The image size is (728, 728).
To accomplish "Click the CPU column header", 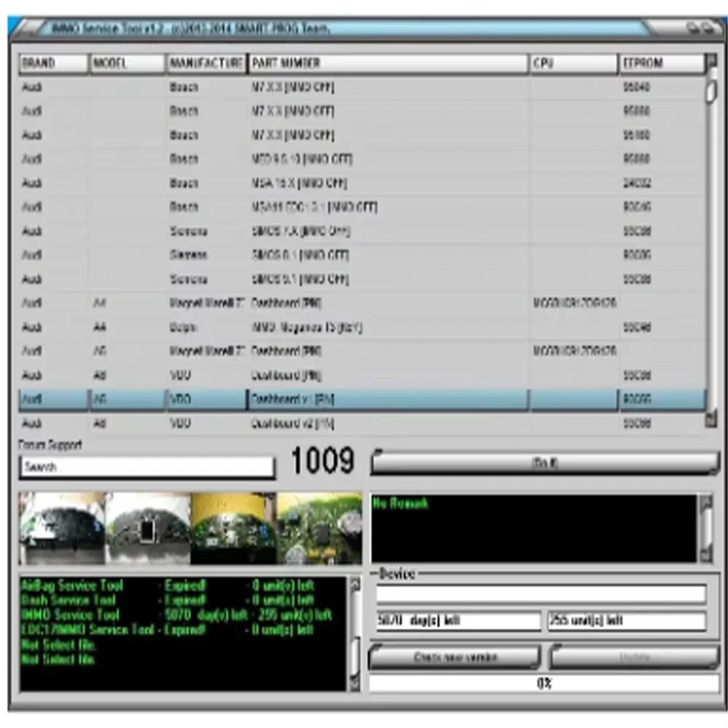I will tap(574, 63).
